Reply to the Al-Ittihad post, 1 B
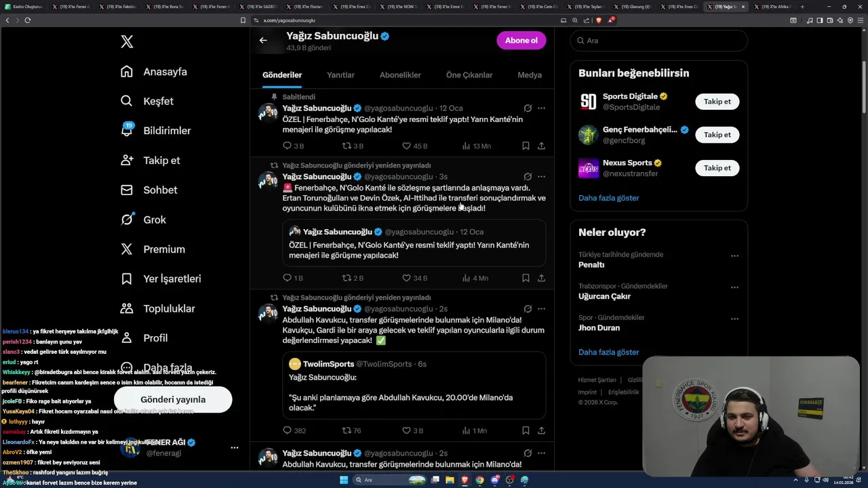Viewport: 868px width, 488px height. [293, 278]
